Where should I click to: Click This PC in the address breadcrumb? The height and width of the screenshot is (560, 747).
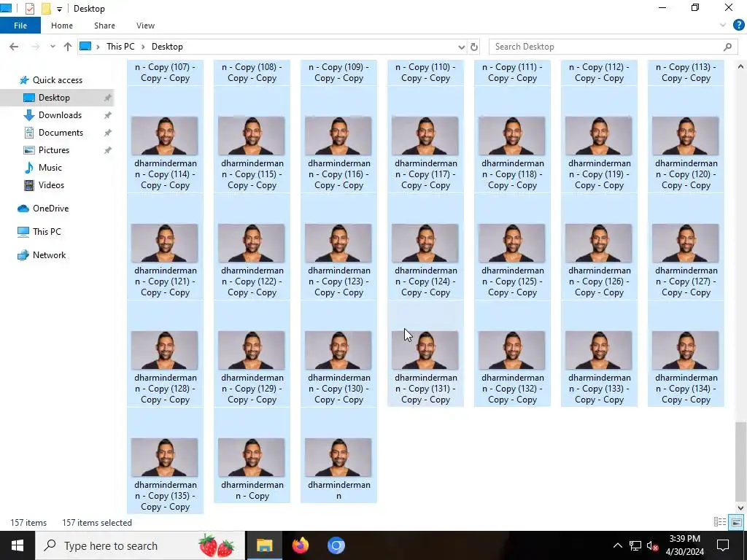coord(120,47)
